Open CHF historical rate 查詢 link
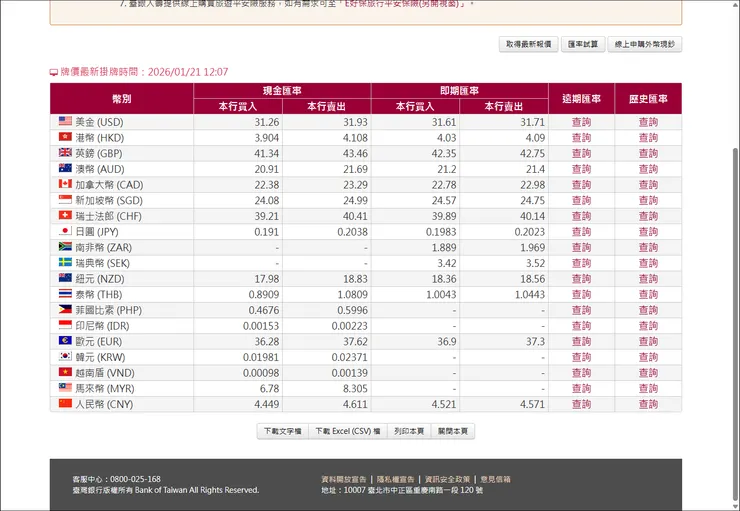Image resolution: width=740 pixels, height=511 pixels. pyautogui.click(x=648, y=216)
